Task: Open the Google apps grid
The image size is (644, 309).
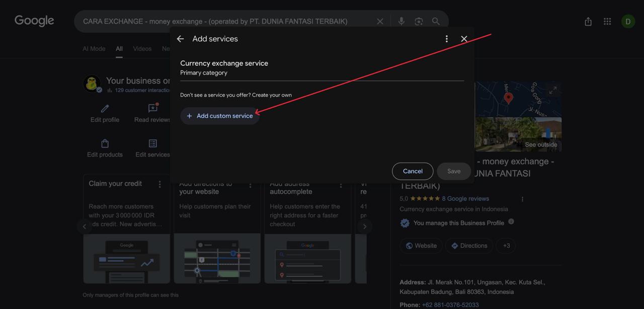Action: [607, 21]
